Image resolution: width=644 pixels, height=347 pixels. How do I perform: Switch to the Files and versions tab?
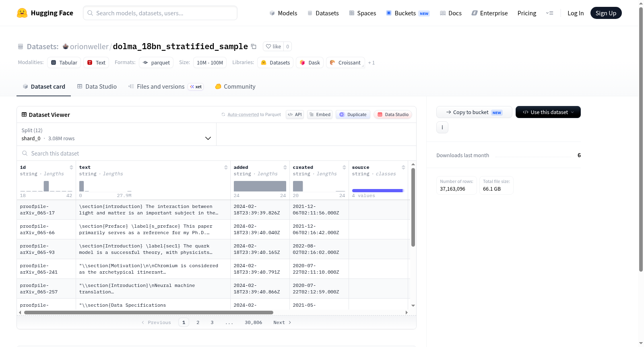[x=166, y=87]
